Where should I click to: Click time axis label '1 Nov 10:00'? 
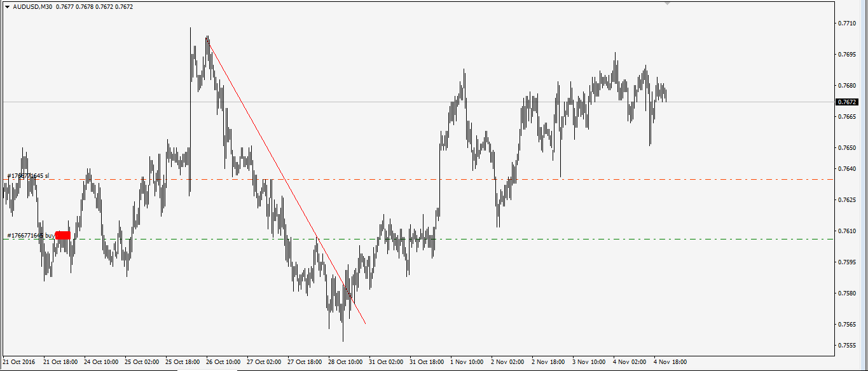tap(467, 361)
